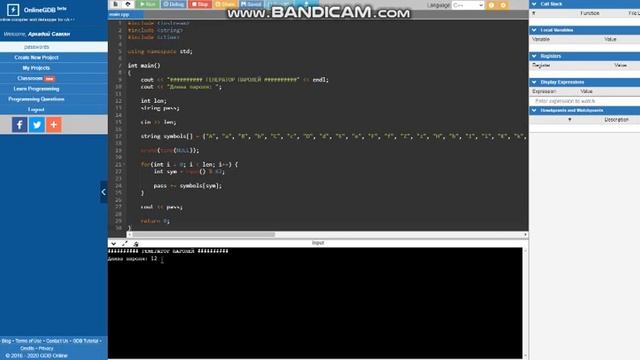Click the username next to Welcome

(x=49, y=34)
